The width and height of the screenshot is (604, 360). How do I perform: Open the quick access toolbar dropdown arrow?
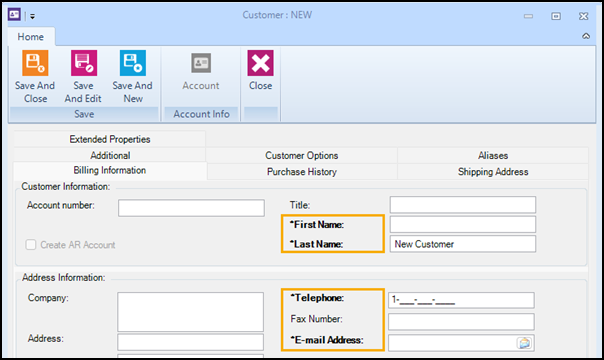tap(32, 16)
